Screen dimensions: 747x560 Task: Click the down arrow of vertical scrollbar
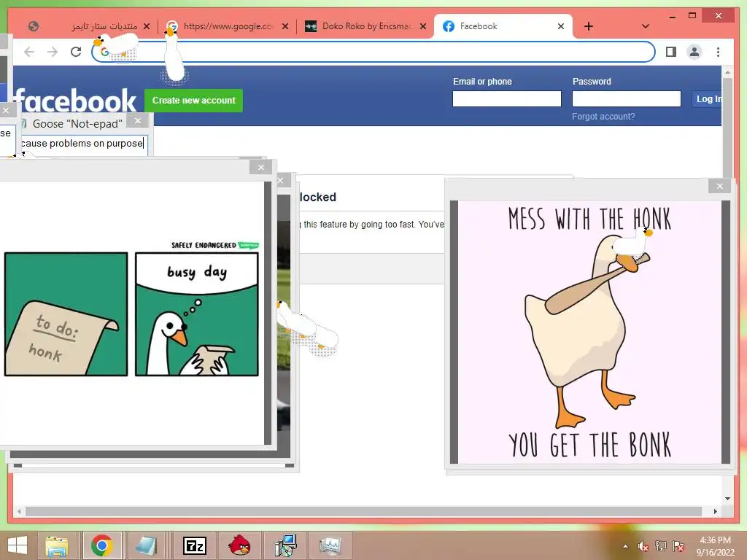point(727,499)
